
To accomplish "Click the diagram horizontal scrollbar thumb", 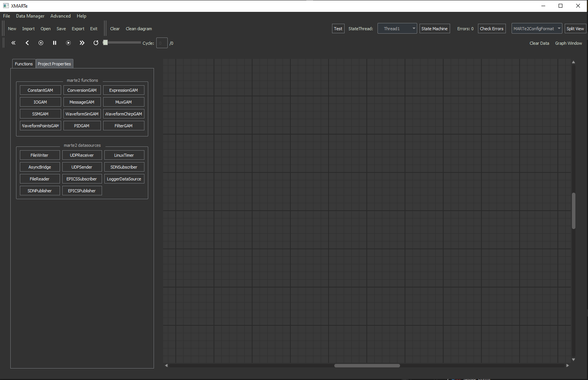I will point(367,365).
